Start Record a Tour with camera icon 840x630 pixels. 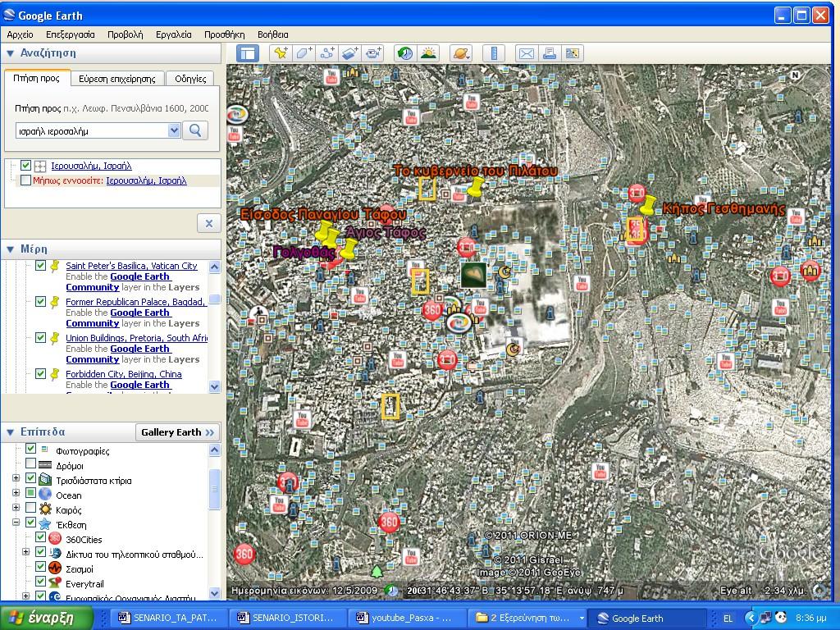(373, 53)
